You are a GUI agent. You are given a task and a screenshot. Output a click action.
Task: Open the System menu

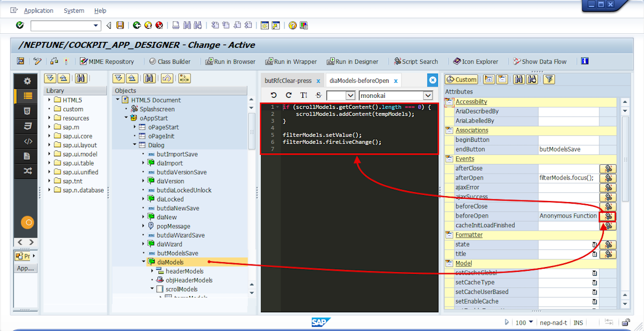[x=74, y=11]
